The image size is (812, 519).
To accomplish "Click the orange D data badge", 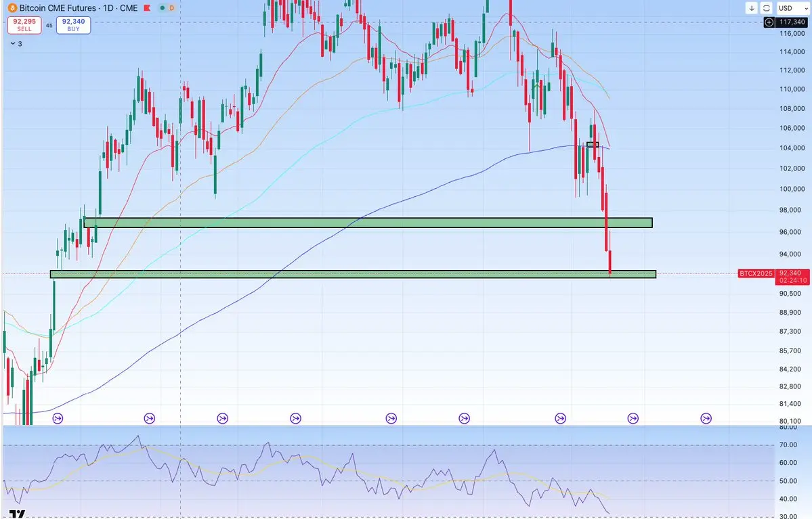I will point(171,8).
